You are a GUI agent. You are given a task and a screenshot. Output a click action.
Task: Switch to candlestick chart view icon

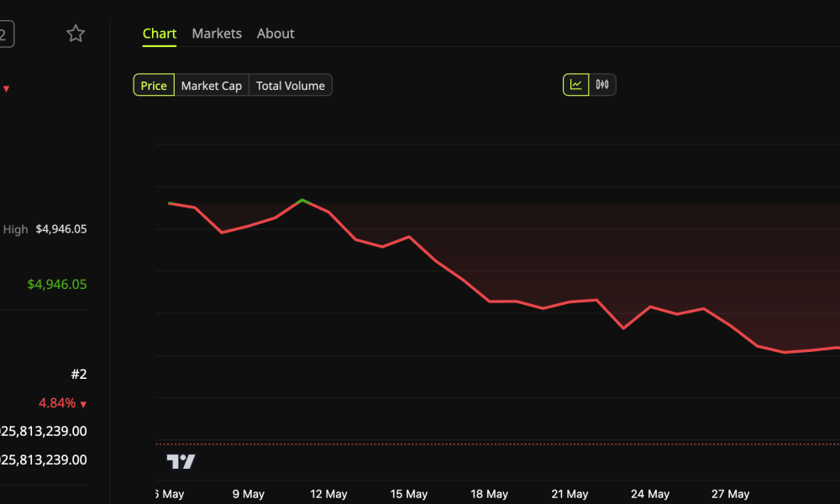pos(602,85)
